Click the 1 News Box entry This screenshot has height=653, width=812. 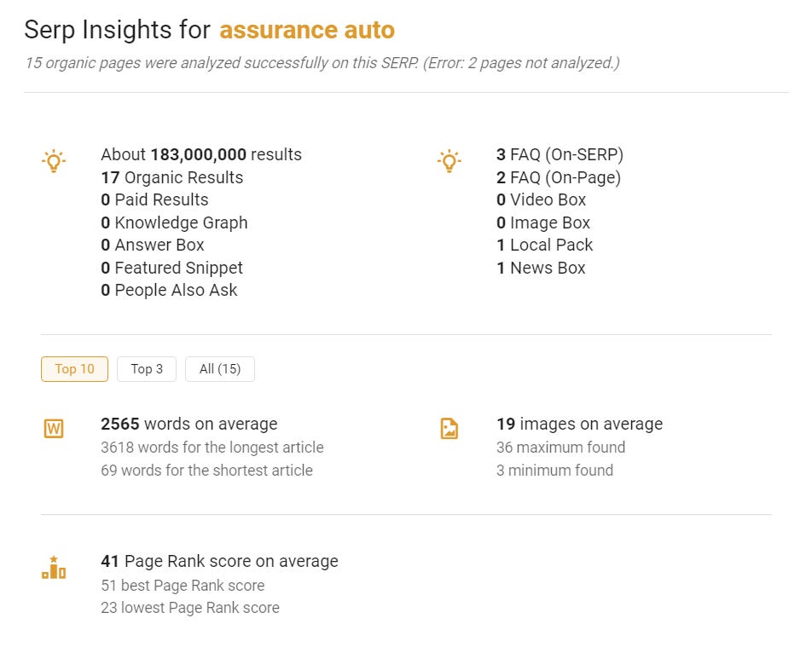coord(542,268)
